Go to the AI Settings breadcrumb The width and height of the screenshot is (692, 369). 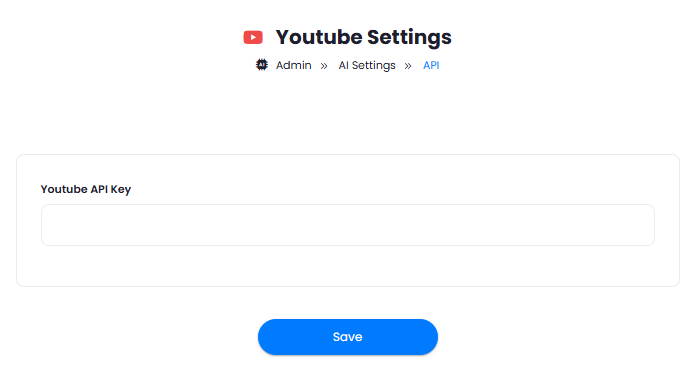[x=367, y=65]
